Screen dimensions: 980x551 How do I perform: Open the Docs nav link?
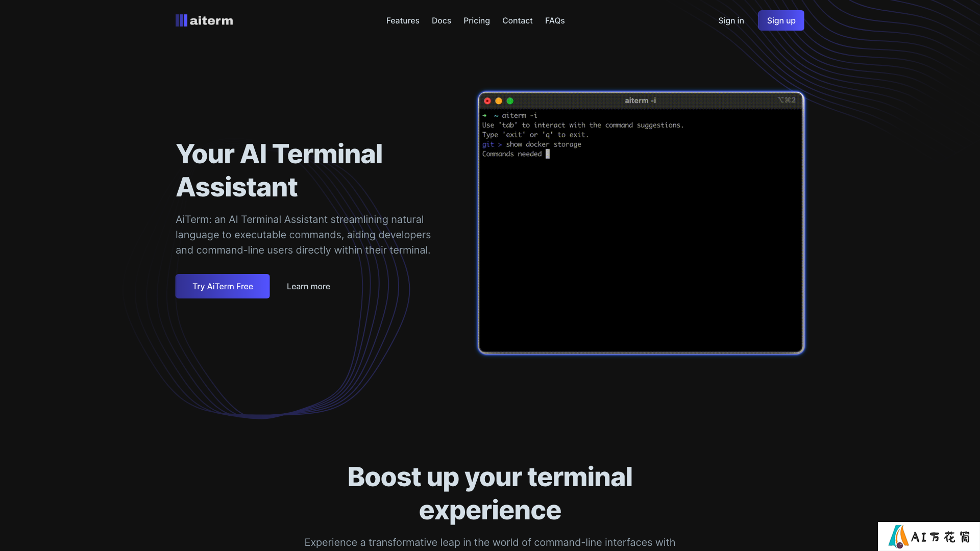(x=442, y=20)
